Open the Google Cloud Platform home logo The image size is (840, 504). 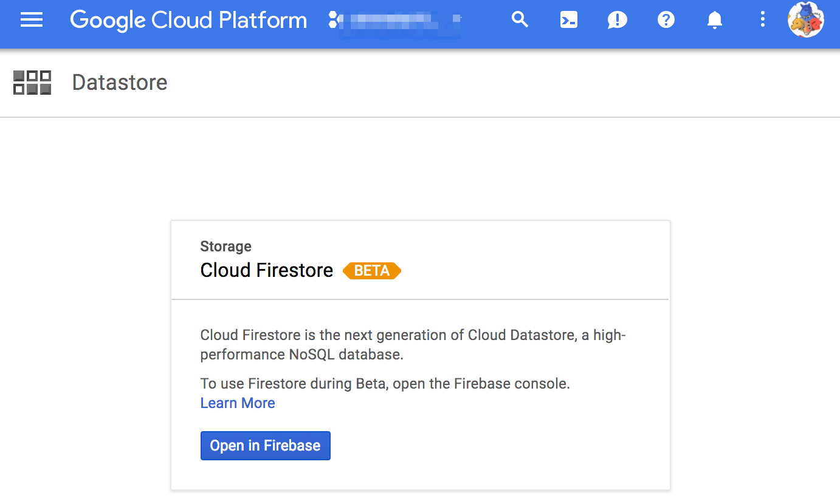(x=188, y=20)
